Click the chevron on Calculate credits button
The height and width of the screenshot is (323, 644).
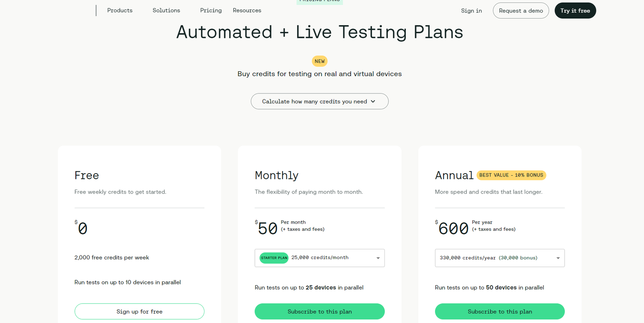pyautogui.click(x=373, y=101)
